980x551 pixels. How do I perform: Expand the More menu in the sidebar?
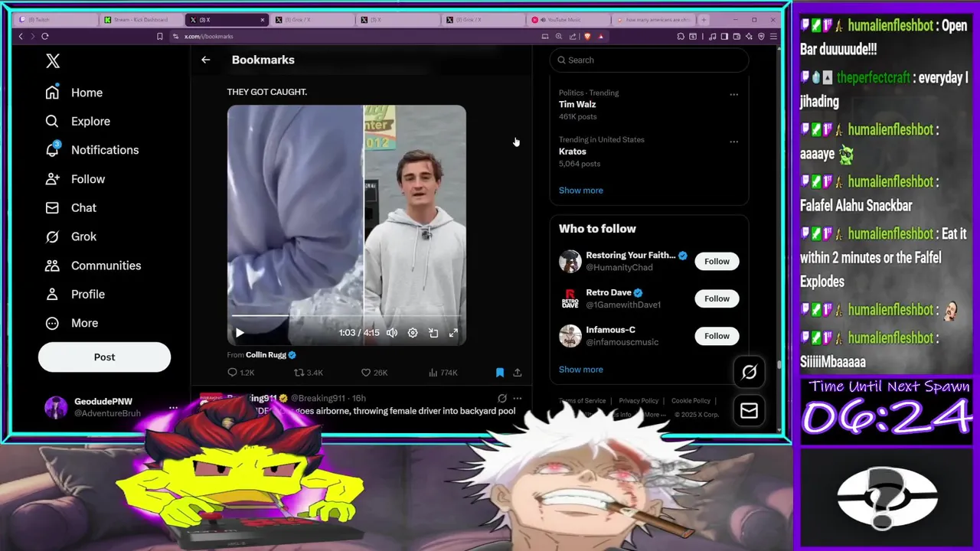click(71, 323)
